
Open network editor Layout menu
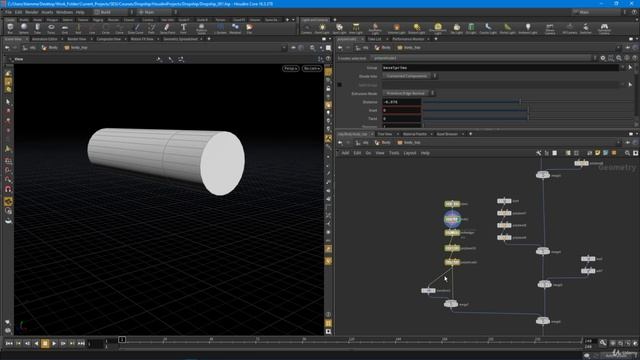tap(409, 153)
